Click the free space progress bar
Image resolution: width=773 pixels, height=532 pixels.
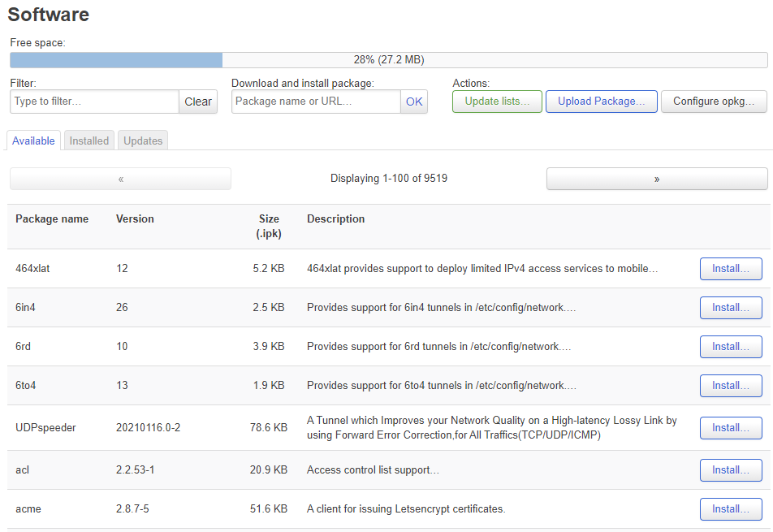[388, 60]
